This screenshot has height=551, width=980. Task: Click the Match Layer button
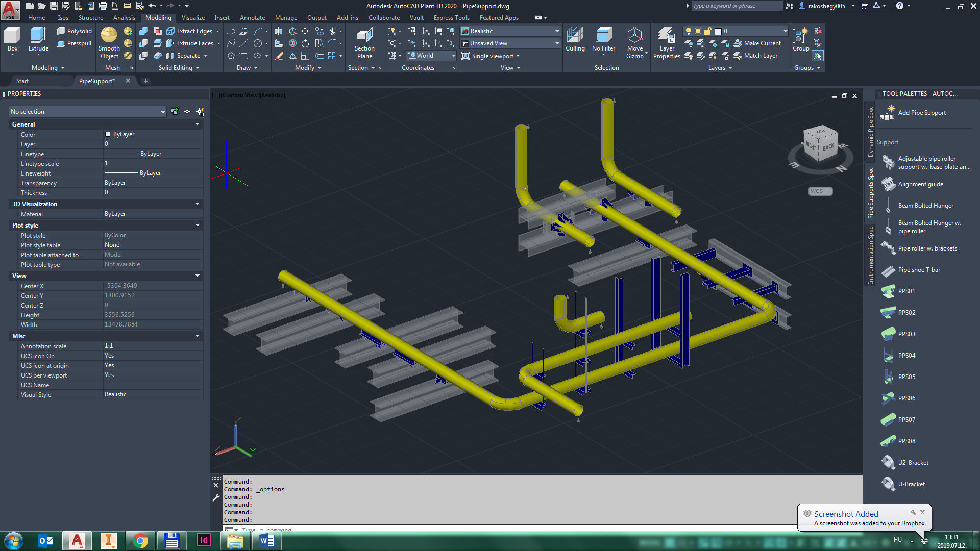click(755, 56)
